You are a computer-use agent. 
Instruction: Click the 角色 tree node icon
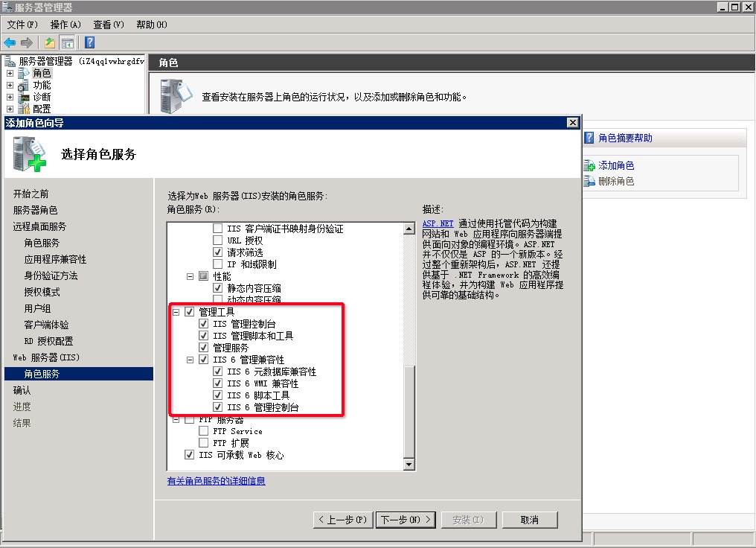pos(24,73)
